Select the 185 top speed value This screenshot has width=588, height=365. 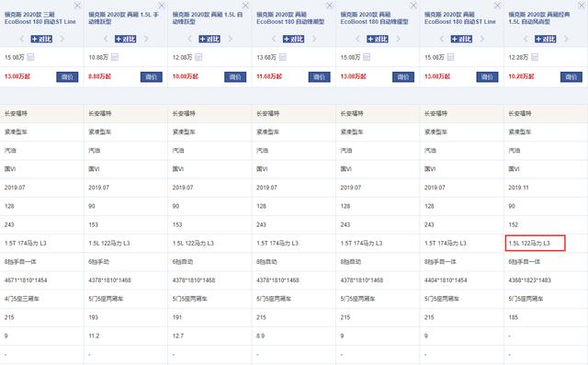[x=514, y=317]
